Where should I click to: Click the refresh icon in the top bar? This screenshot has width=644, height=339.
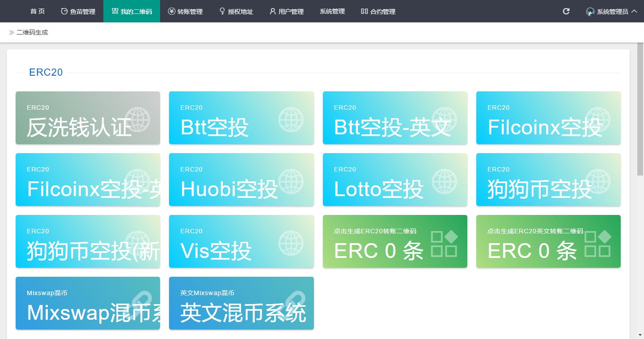coord(566,11)
